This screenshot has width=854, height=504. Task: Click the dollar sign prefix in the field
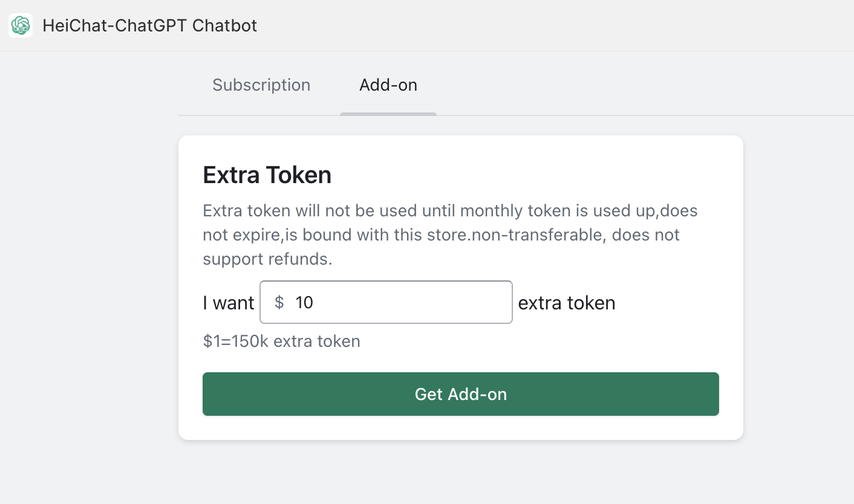point(279,302)
